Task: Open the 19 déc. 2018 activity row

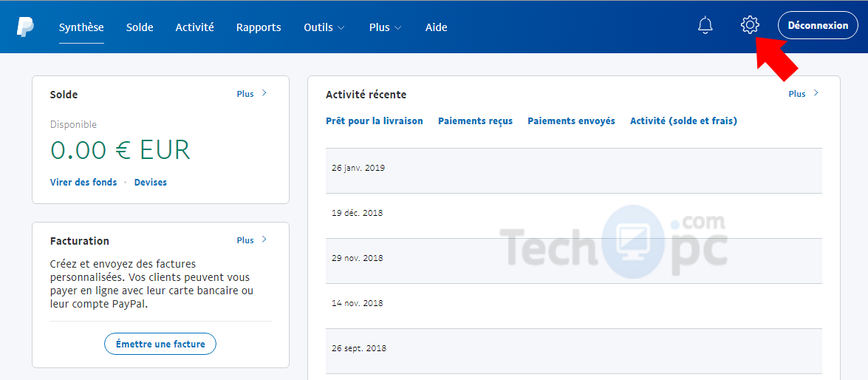Action: 574,216
